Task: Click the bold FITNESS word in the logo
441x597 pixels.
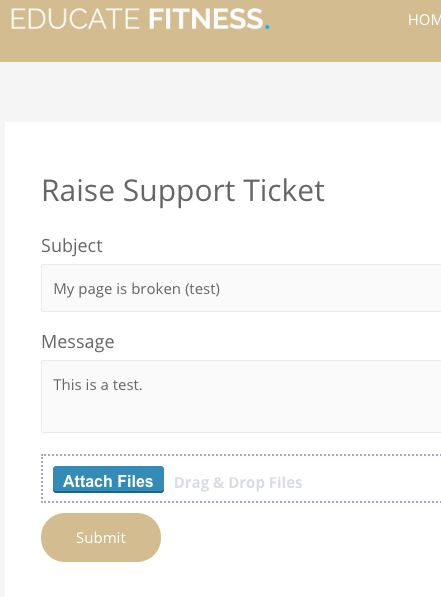Action: [x=206, y=19]
